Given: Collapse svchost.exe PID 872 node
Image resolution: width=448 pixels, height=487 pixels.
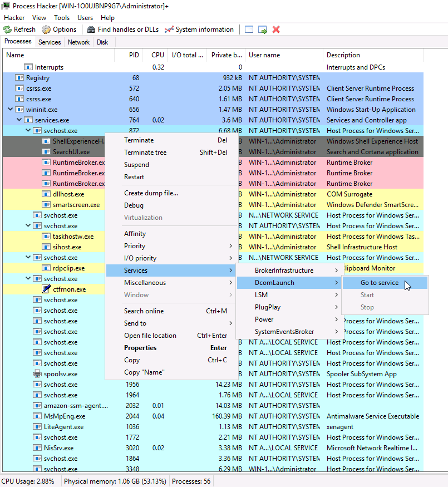Looking at the screenshot, I should point(28,130).
